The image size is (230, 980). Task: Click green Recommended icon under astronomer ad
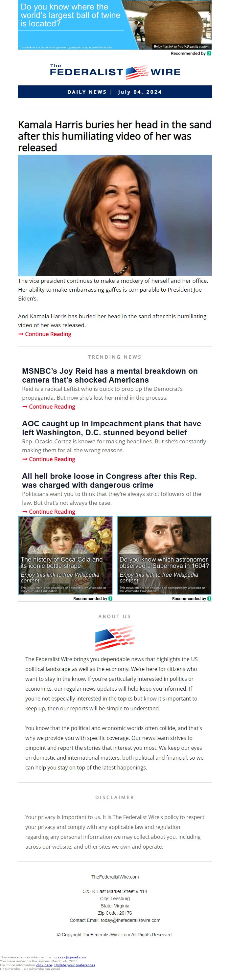[209, 598]
